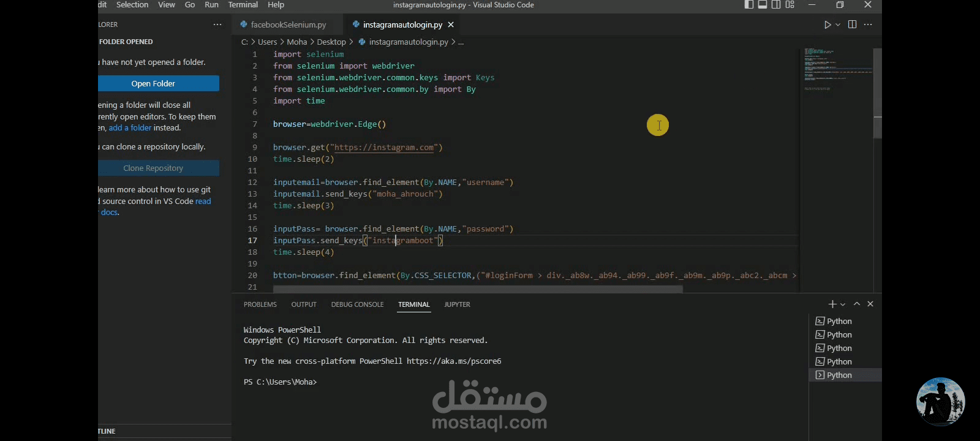
Task: Click 'import selenium' on line 1
Action: click(x=308, y=55)
